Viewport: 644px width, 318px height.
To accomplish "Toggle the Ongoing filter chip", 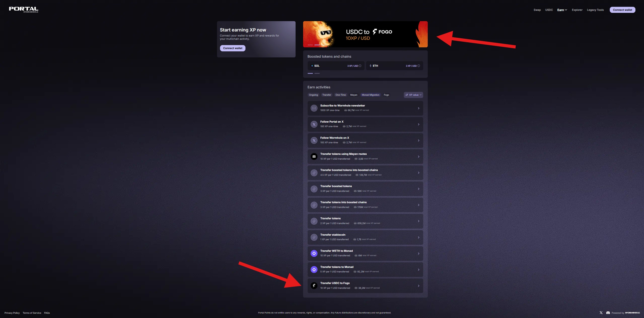I will [x=313, y=95].
